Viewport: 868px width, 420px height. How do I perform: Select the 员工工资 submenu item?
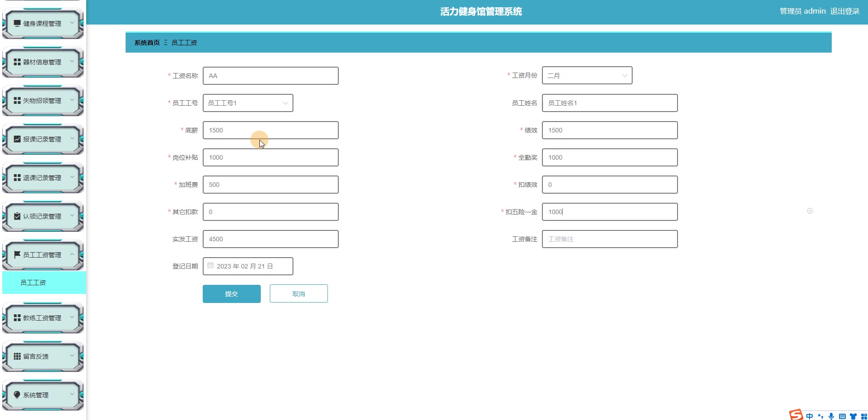coord(44,283)
